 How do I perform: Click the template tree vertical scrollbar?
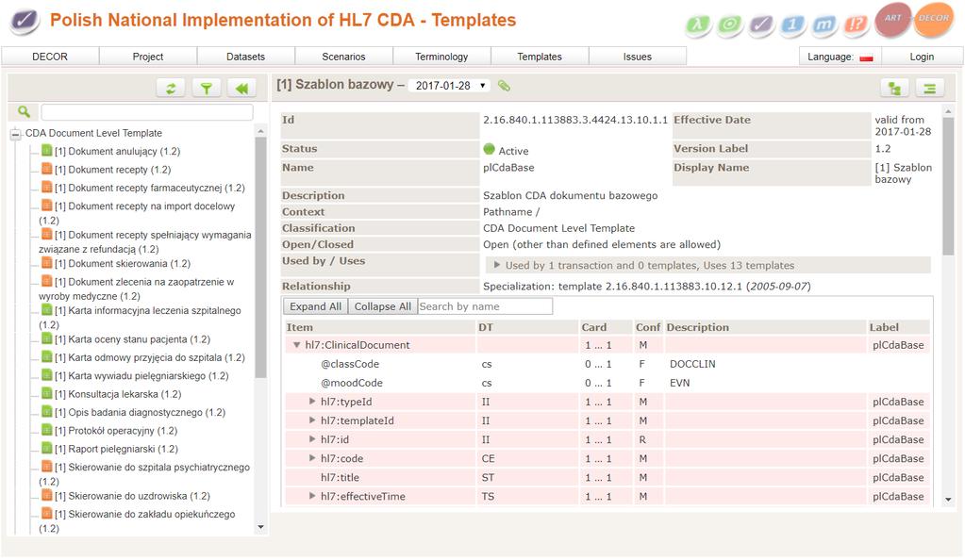[260, 256]
